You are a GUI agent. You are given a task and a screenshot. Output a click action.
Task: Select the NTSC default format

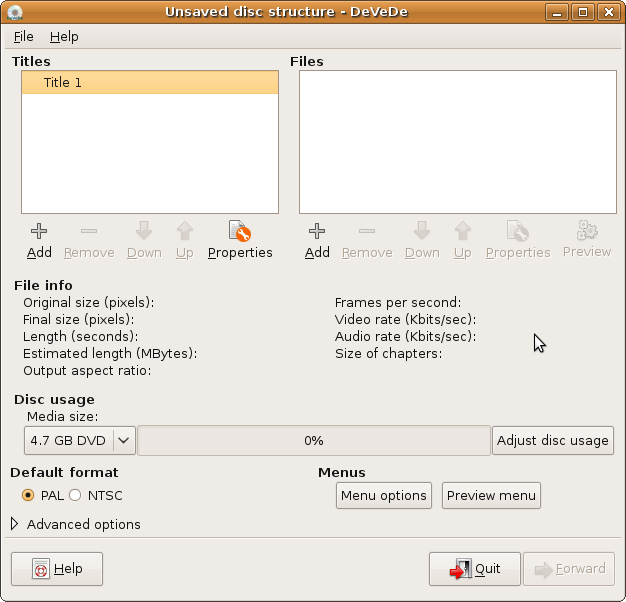[75, 495]
